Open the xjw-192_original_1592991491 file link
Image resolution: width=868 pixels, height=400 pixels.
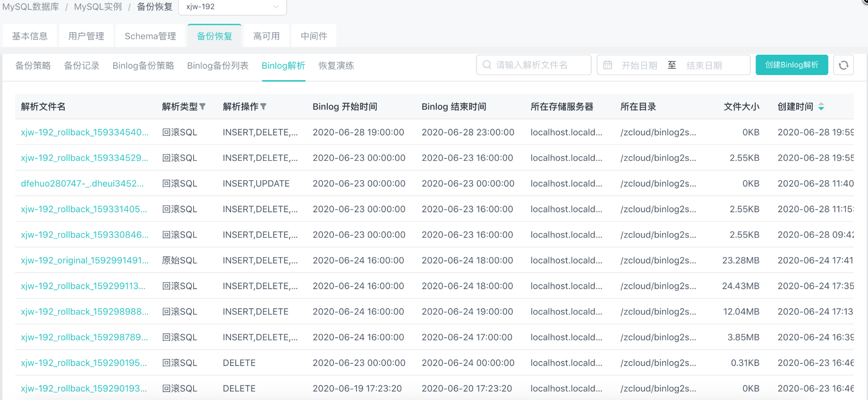85,260
